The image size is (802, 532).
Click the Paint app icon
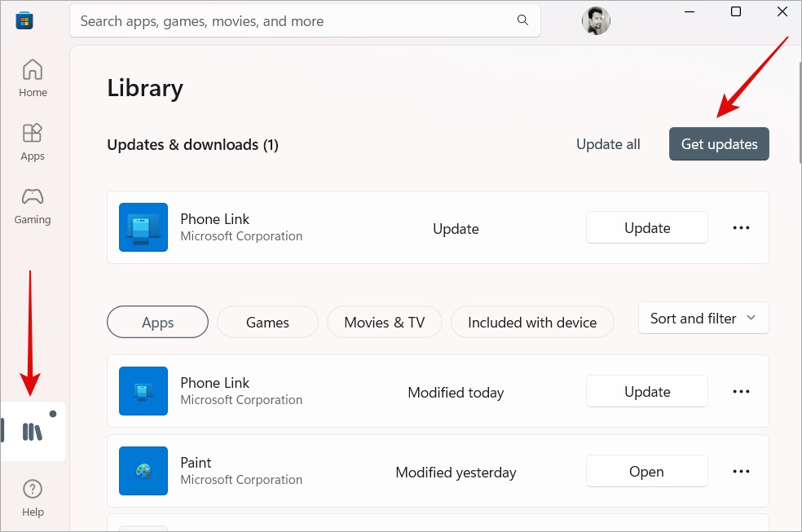tap(143, 471)
